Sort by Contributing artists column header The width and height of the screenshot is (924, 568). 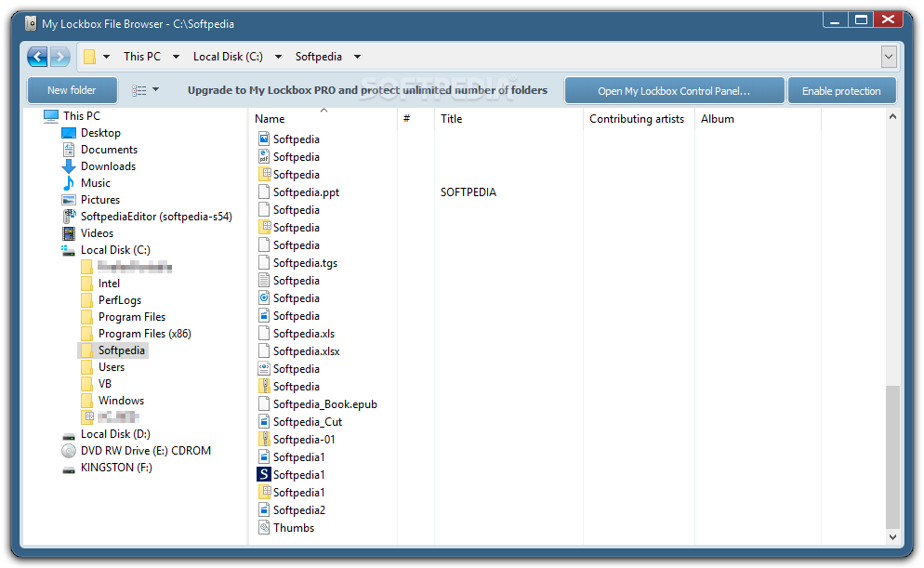pyautogui.click(x=639, y=119)
